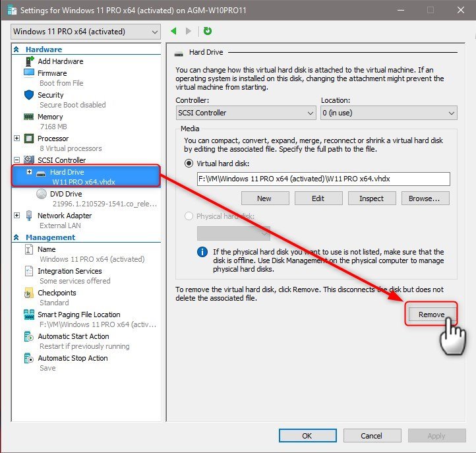This screenshot has height=453, width=476.
Task: Select Security in the settings tree
Action: coord(51,95)
